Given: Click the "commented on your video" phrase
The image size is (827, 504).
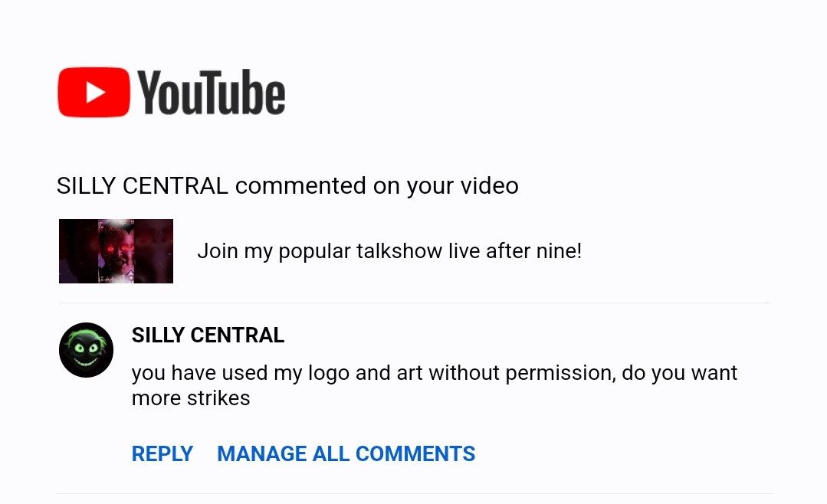Looking at the screenshot, I should (x=377, y=185).
